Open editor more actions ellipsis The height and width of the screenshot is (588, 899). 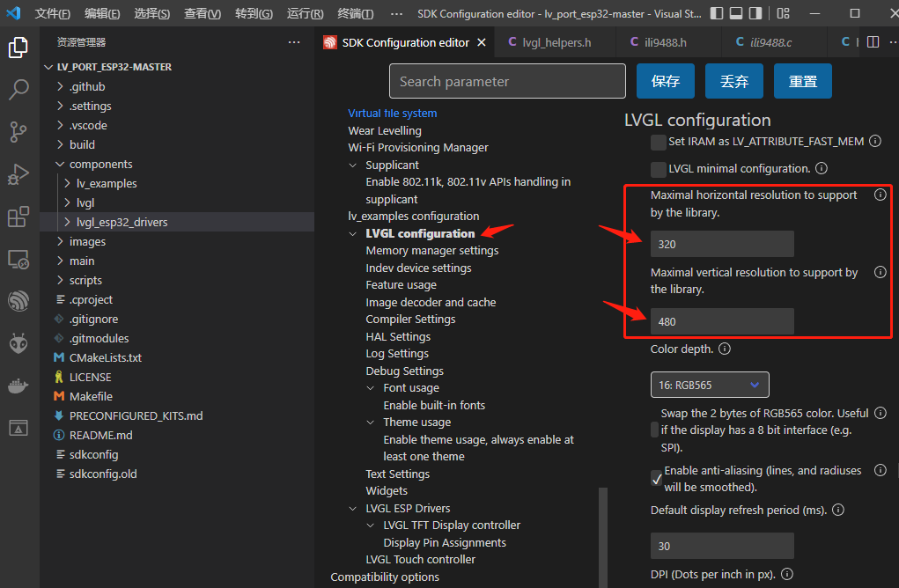(893, 42)
